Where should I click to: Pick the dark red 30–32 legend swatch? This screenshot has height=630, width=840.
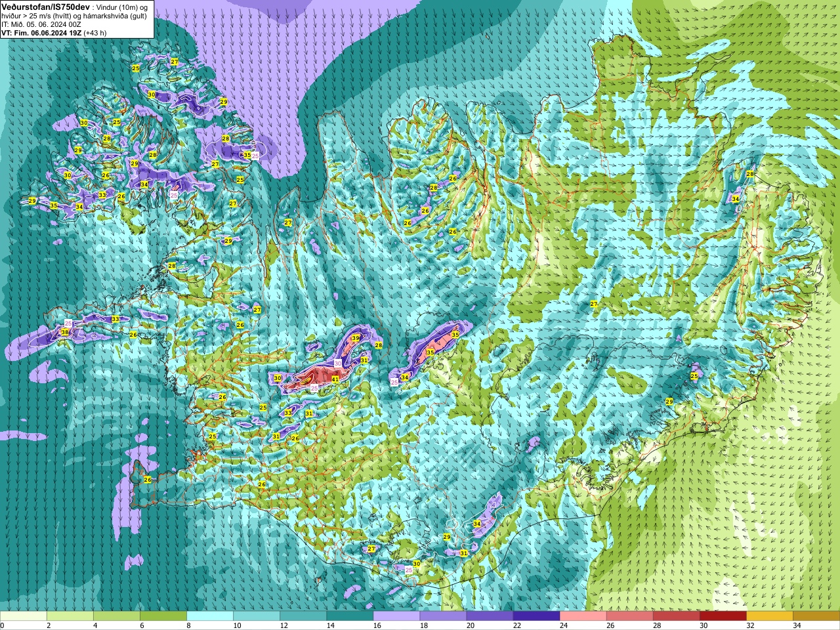coord(723,616)
